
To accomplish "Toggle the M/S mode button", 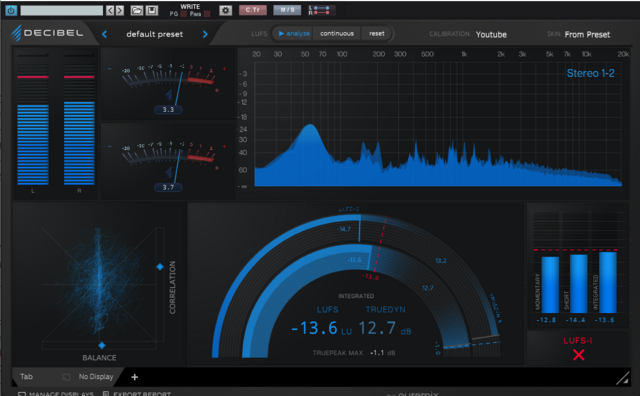I will pos(287,10).
